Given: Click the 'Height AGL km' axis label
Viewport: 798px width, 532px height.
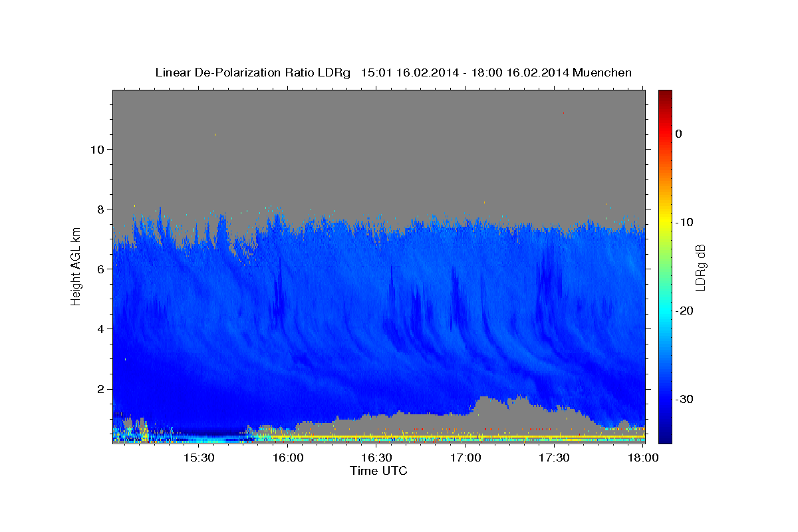Looking at the screenshot, I should point(76,266).
